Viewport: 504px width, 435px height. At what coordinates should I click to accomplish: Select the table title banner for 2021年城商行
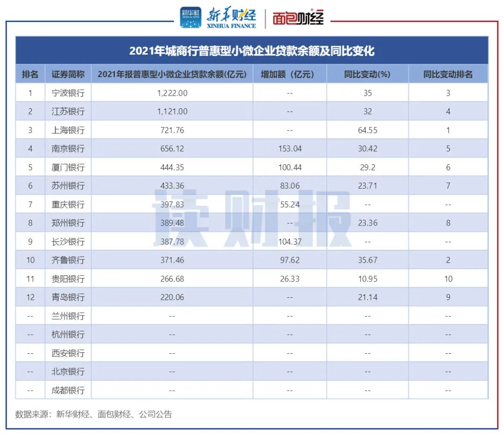pyautogui.click(x=252, y=51)
